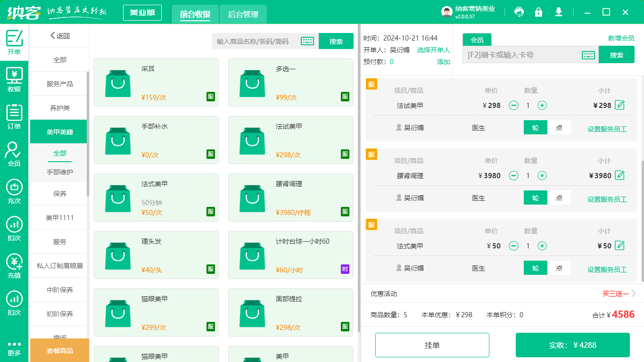
Task: Switch 法试美甲 staff mode to 点
Action: click(x=560, y=127)
